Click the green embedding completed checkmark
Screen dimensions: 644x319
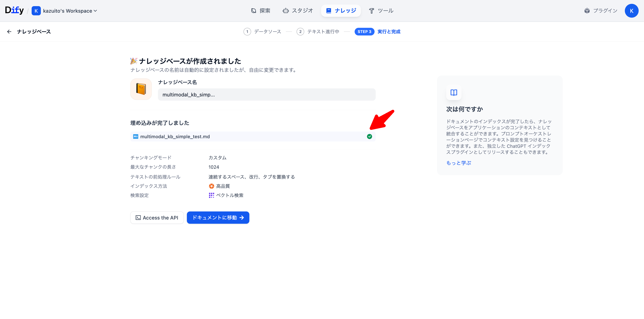[369, 136]
